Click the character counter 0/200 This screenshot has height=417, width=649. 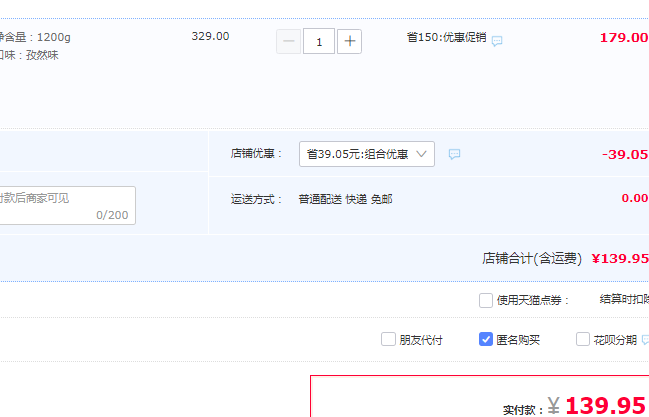coord(112,215)
